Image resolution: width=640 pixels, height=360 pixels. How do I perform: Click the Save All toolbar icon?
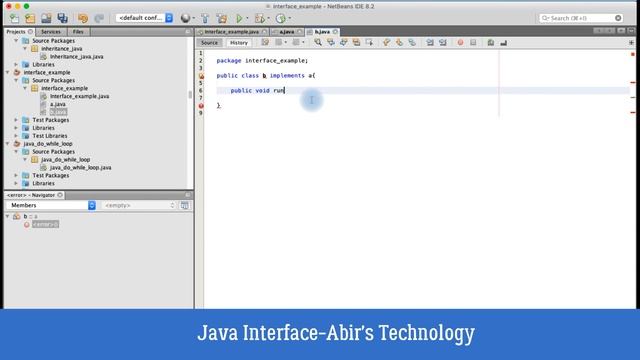point(62,18)
